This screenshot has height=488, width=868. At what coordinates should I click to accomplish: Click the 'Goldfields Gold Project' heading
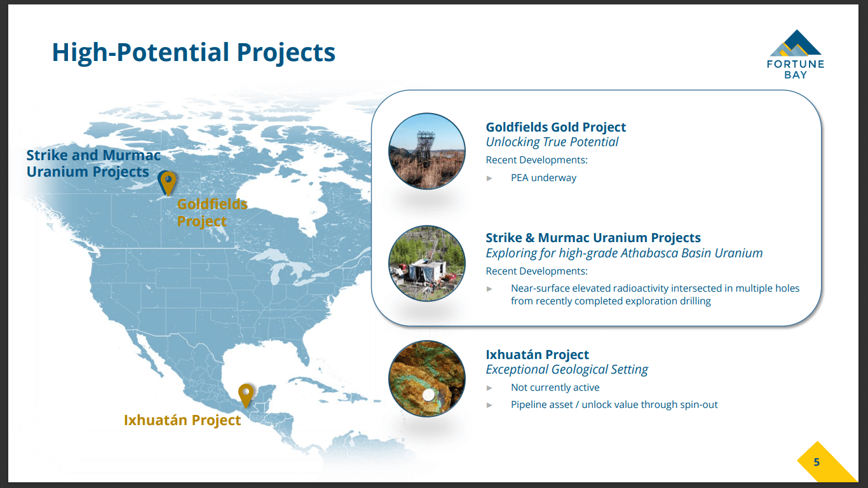click(556, 127)
